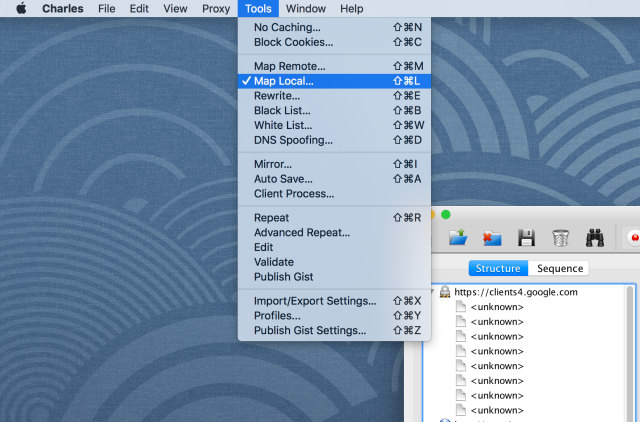640x422 pixels.
Task: Choose Edit in the Tools menu
Action: [x=334, y=247]
